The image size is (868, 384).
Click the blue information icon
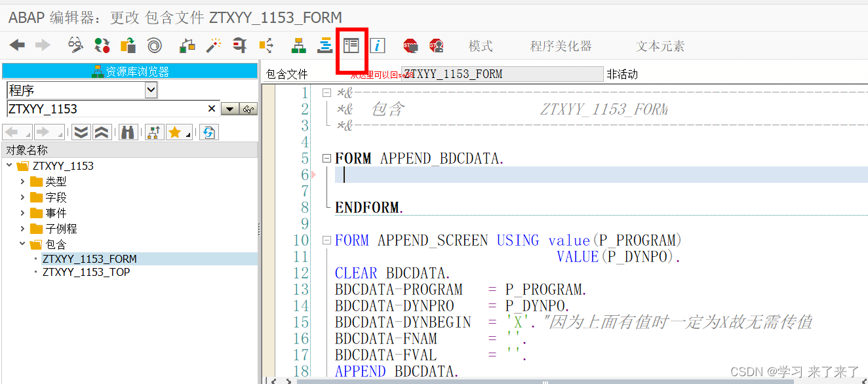pyautogui.click(x=378, y=45)
